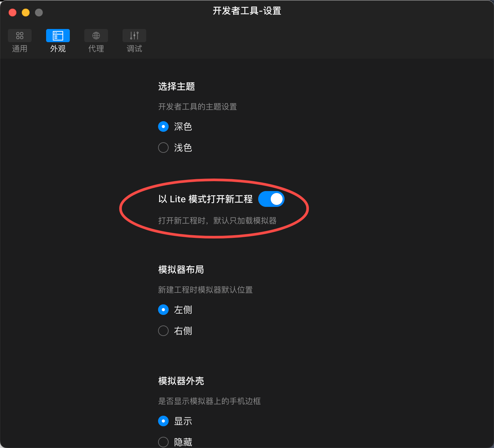Open the 通用 general settings icon
This screenshot has height=448, width=494.
[20, 36]
